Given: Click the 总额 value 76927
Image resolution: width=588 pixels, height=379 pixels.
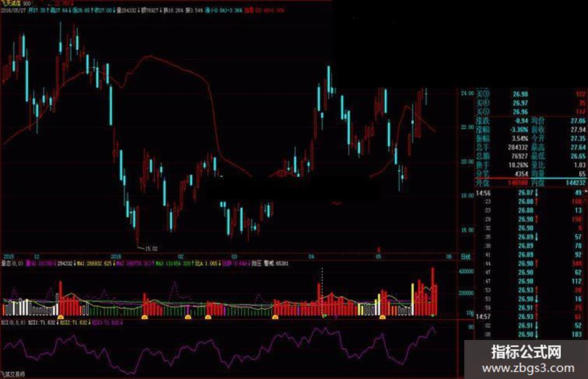Looking at the screenshot, I should click(x=520, y=156).
